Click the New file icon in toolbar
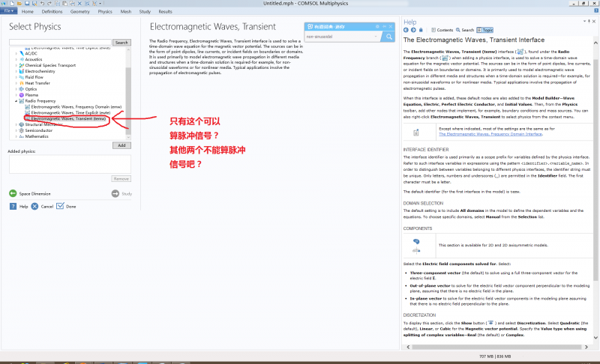Screen dimensions: 600x364 point(12,3)
